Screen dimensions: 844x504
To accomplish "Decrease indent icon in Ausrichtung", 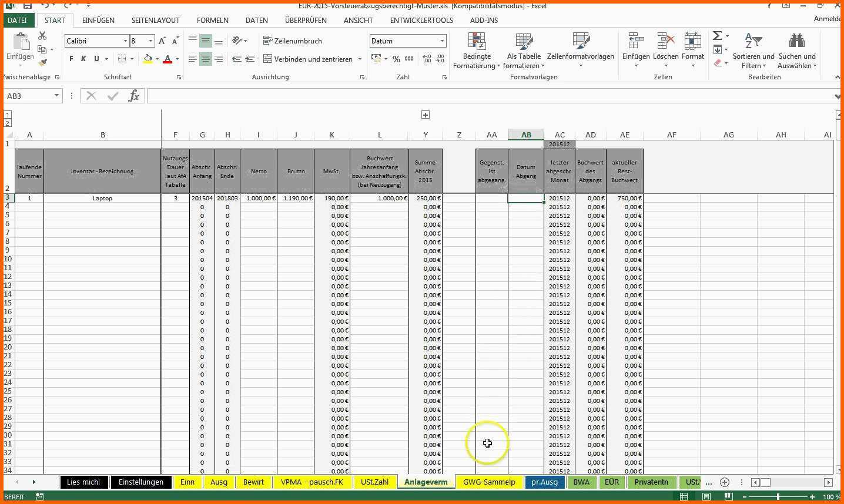I will coord(237,59).
